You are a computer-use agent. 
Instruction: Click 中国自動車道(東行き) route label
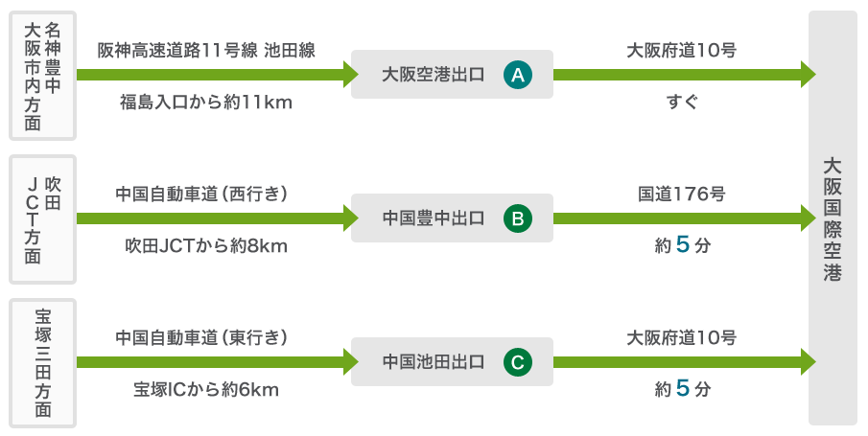pos(202,337)
